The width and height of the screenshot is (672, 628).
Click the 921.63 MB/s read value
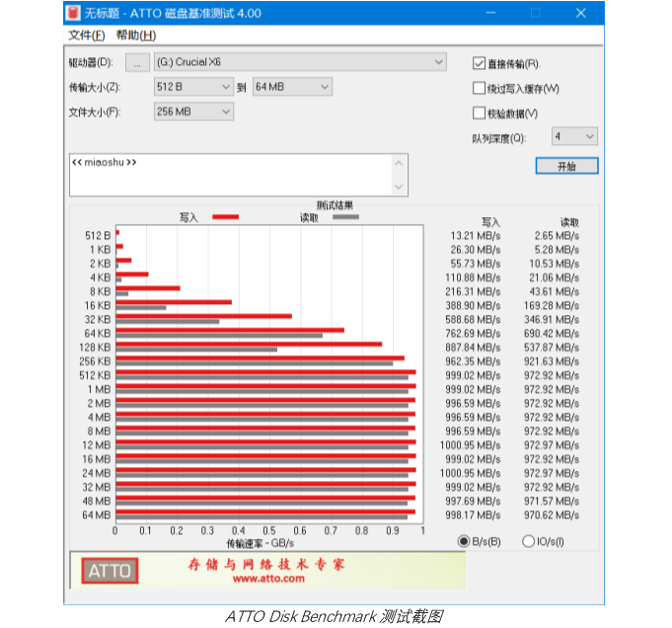click(x=552, y=361)
